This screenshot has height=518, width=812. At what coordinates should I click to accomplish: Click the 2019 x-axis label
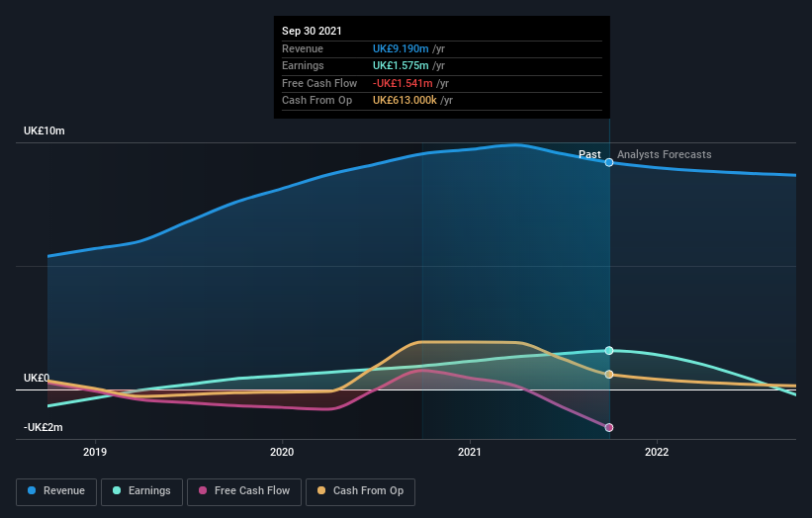click(95, 452)
